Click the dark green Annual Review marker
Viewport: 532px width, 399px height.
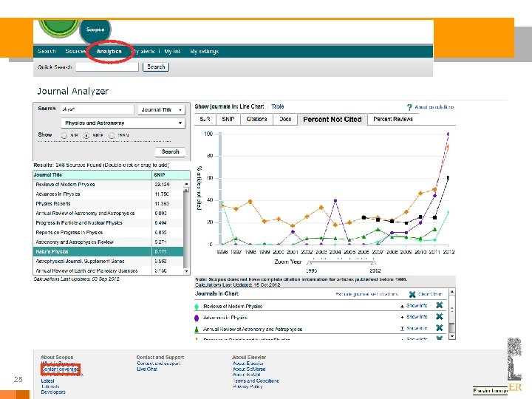196,329
